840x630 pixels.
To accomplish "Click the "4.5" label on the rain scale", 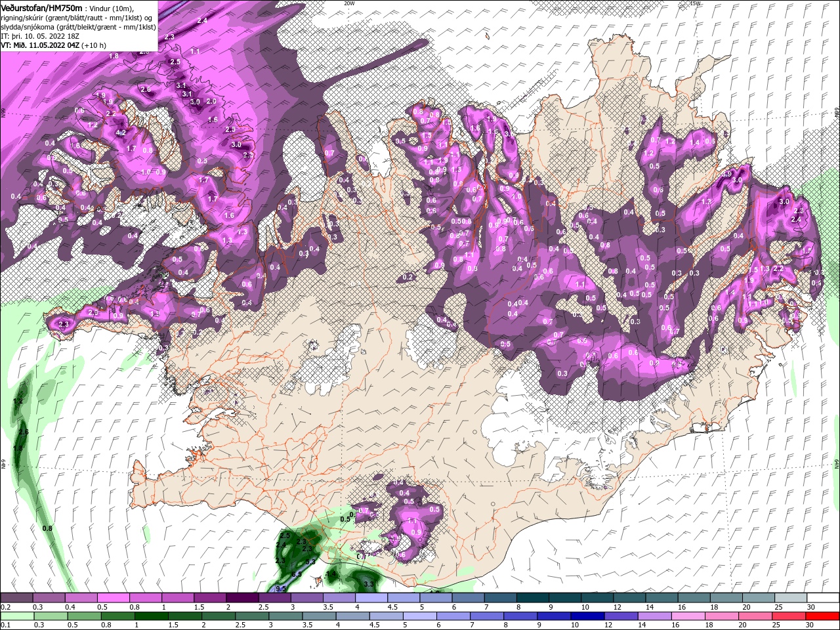I will [375, 625].
